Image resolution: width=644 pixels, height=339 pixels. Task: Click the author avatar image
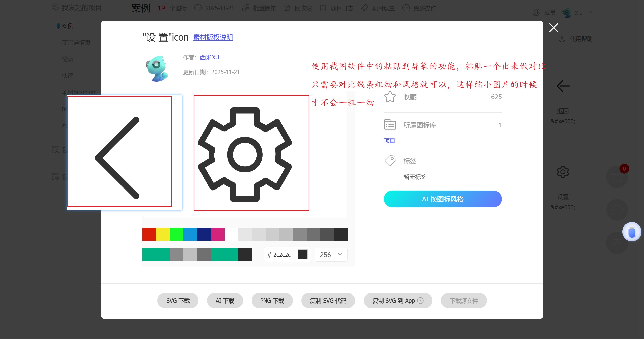[x=157, y=68]
